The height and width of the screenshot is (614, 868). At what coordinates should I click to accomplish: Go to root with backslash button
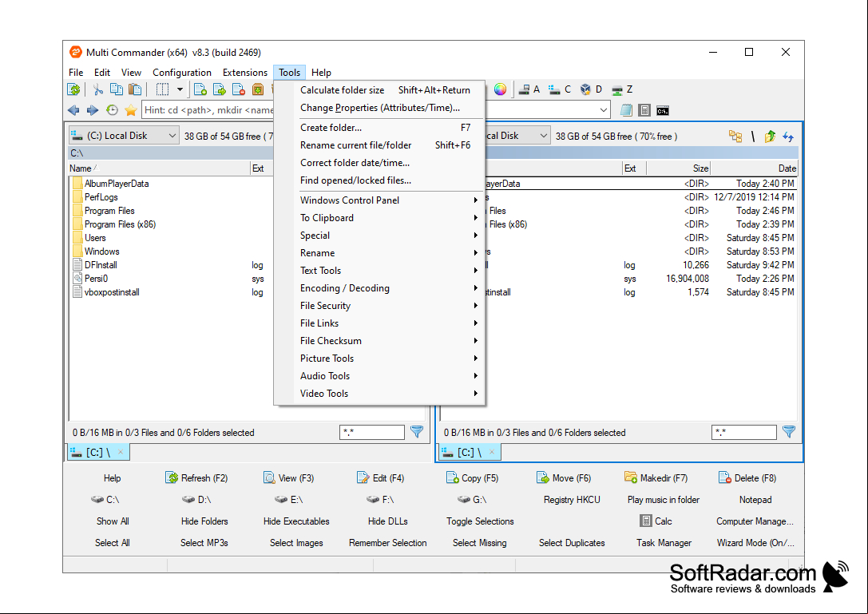coord(753,137)
